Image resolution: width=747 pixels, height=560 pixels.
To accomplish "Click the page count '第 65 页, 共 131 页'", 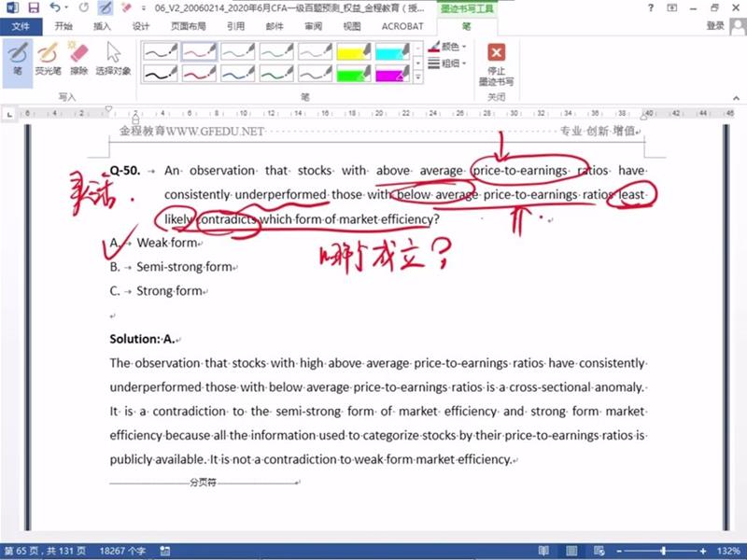I will click(x=46, y=551).
